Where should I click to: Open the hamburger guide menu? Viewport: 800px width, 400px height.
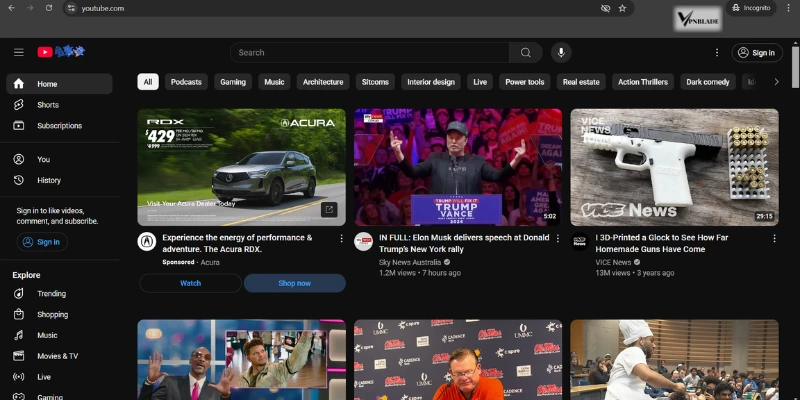(19, 52)
